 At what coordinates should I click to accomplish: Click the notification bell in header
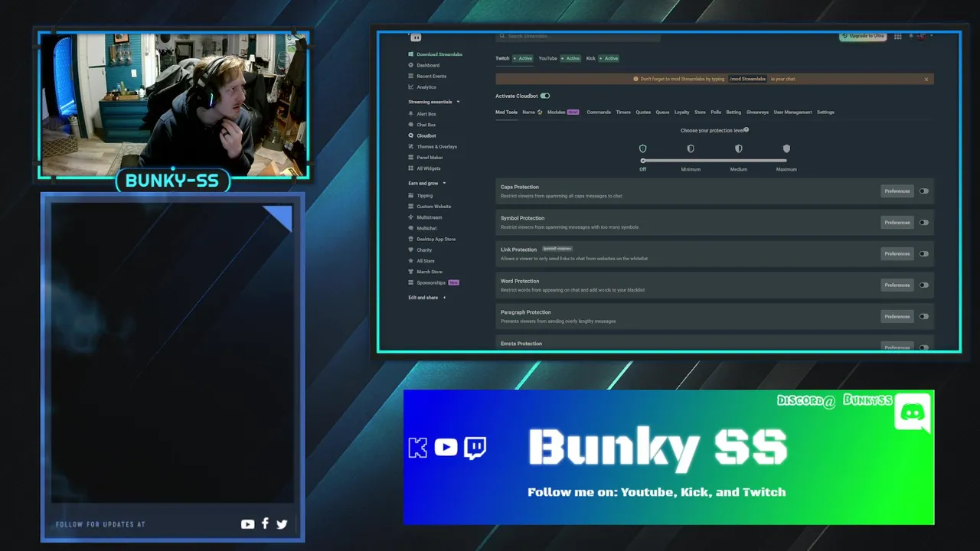pos(911,36)
